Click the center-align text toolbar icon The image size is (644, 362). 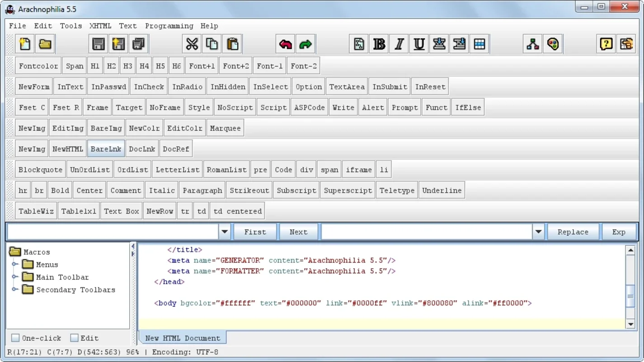click(439, 44)
